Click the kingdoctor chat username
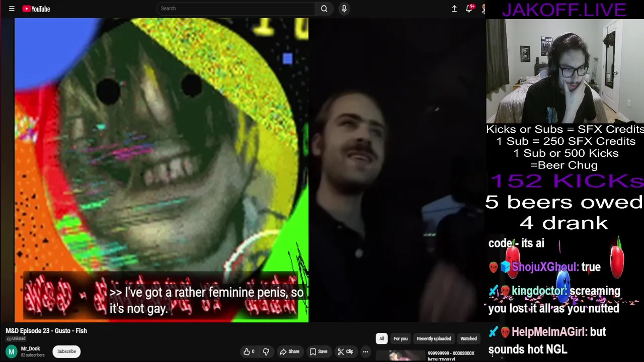 coord(538,291)
